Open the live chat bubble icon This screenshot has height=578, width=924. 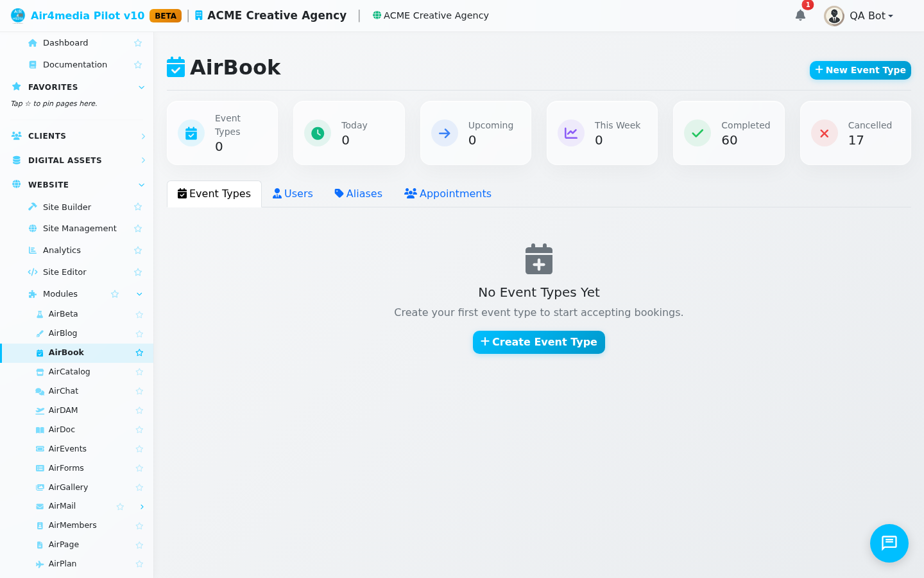[x=889, y=543]
